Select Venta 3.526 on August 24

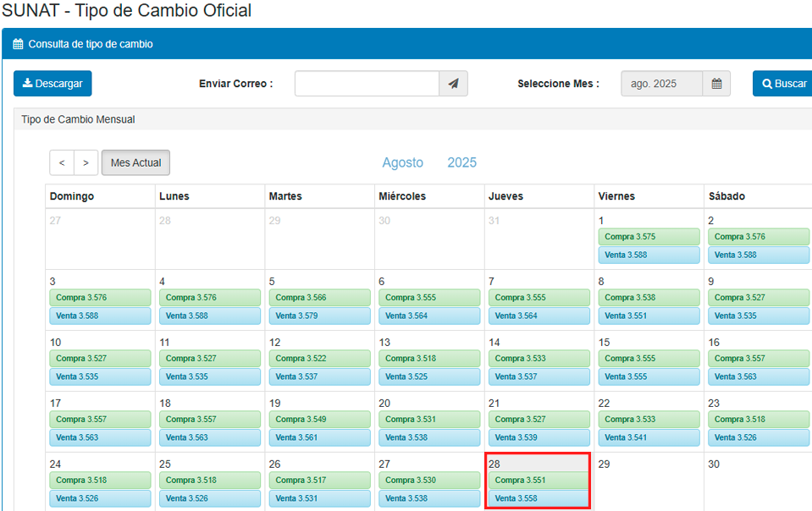[x=100, y=498]
